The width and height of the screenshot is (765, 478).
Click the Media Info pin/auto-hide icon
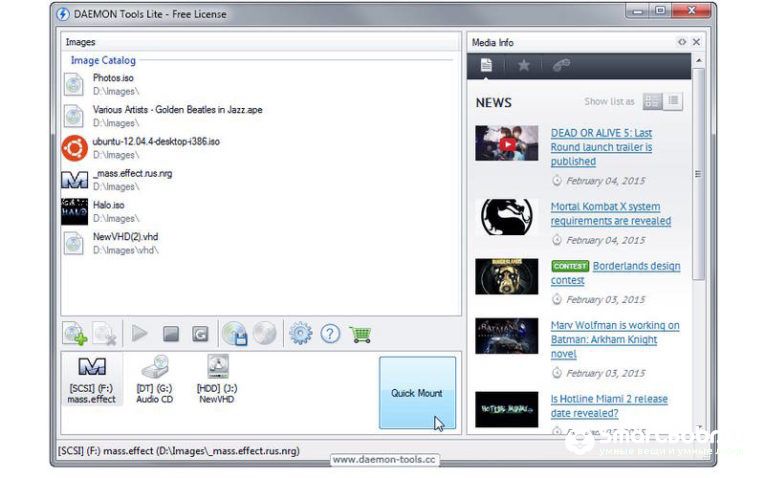(x=682, y=42)
